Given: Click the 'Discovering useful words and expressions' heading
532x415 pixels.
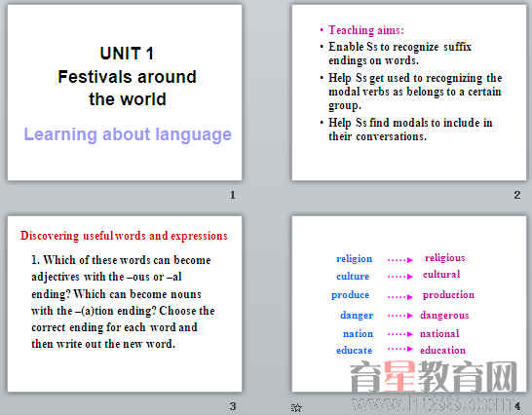Looking at the screenshot, I should click(124, 236).
